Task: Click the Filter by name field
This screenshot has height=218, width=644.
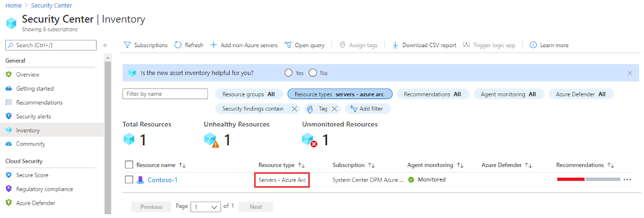Action: pyautogui.click(x=165, y=94)
